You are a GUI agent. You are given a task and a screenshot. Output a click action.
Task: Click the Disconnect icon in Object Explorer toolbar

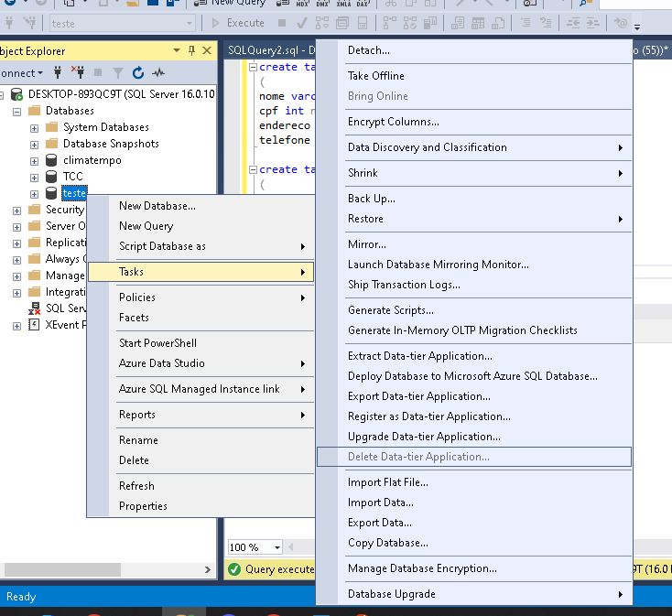tap(78, 72)
